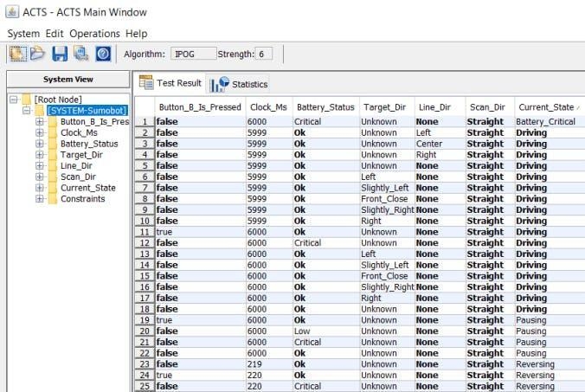Switch to the Test Result tab
This screenshot has width=585, height=392.
point(170,83)
